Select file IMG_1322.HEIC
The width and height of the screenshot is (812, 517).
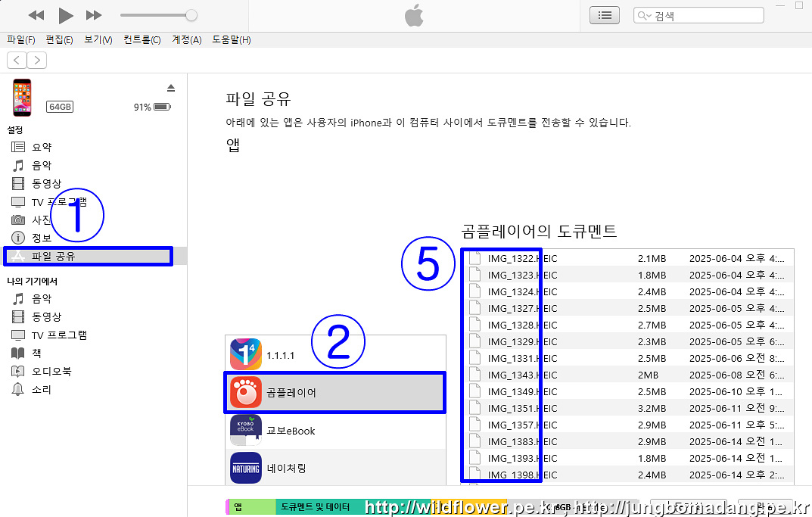[522, 259]
